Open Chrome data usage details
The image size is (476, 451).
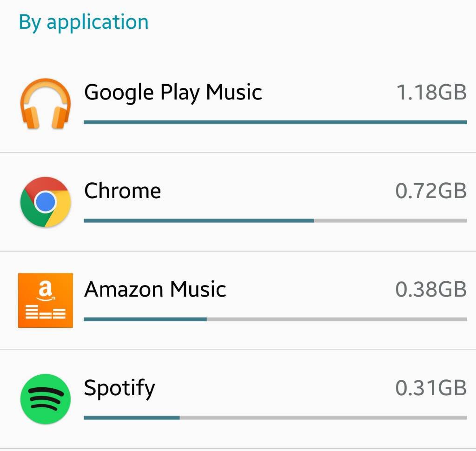[x=238, y=202]
